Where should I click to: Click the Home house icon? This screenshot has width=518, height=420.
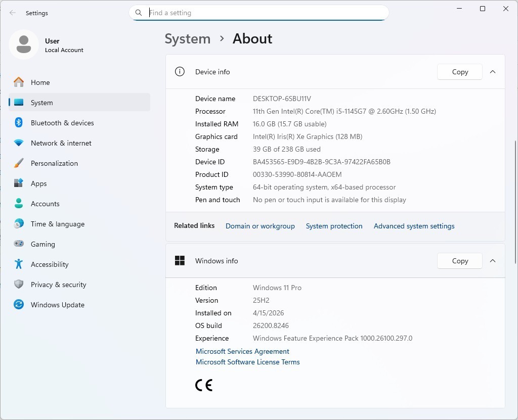[19, 82]
